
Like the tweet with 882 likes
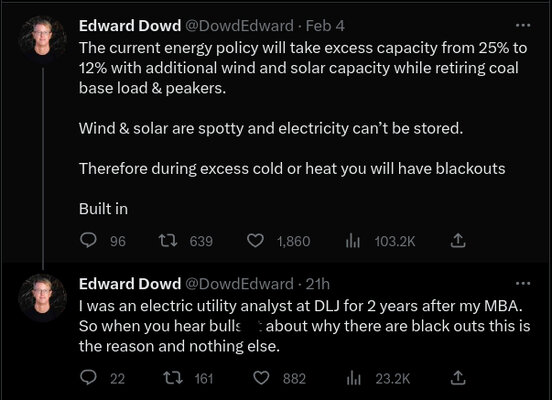261,379
